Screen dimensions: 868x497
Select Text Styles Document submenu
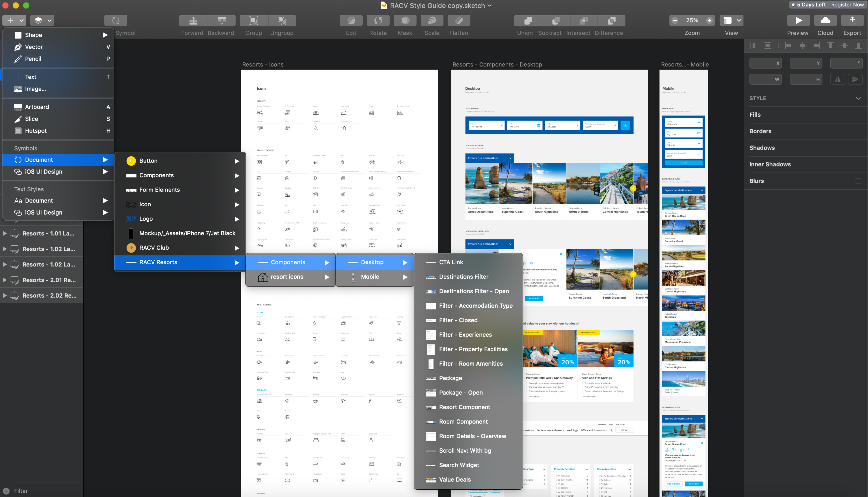(x=58, y=201)
